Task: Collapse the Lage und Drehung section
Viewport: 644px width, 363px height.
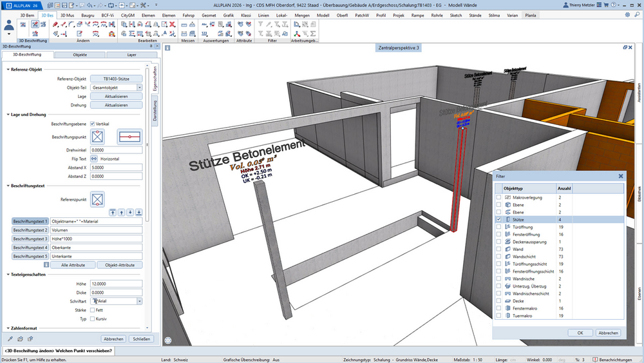Action: [8, 115]
